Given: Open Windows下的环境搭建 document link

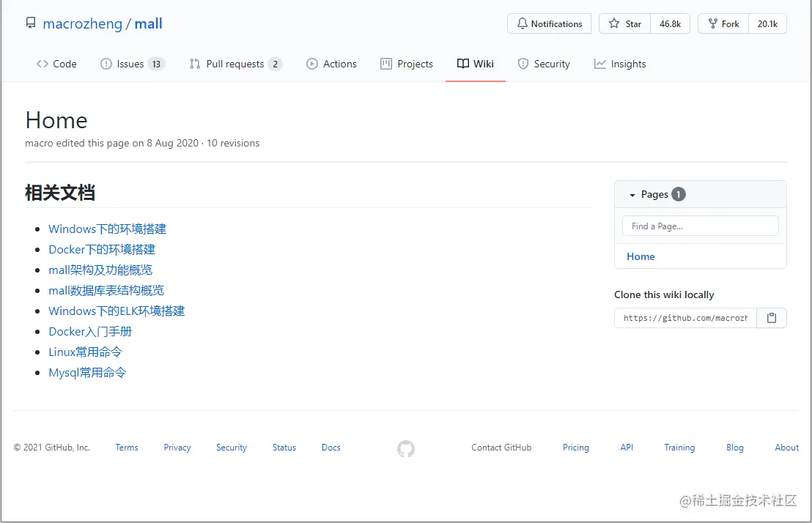Looking at the screenshot, I should pyautogui.click(x=107, y=229).
